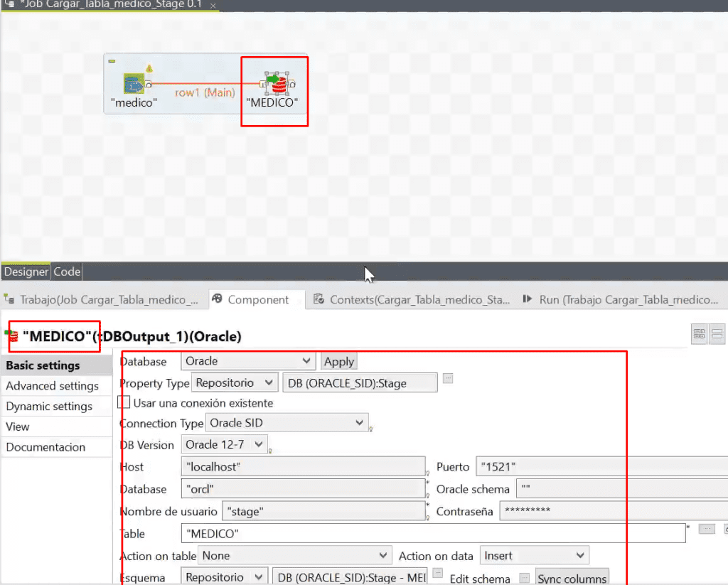The width and height of the screenshot is (728, 585).
Task: Switch to form layout view icon
Action: (717, 334)
